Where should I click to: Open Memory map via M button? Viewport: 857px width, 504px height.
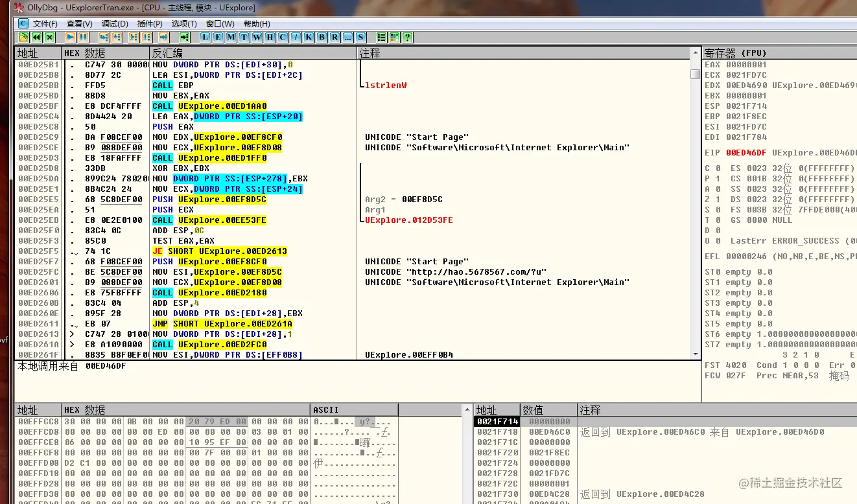tap(231, 37)
